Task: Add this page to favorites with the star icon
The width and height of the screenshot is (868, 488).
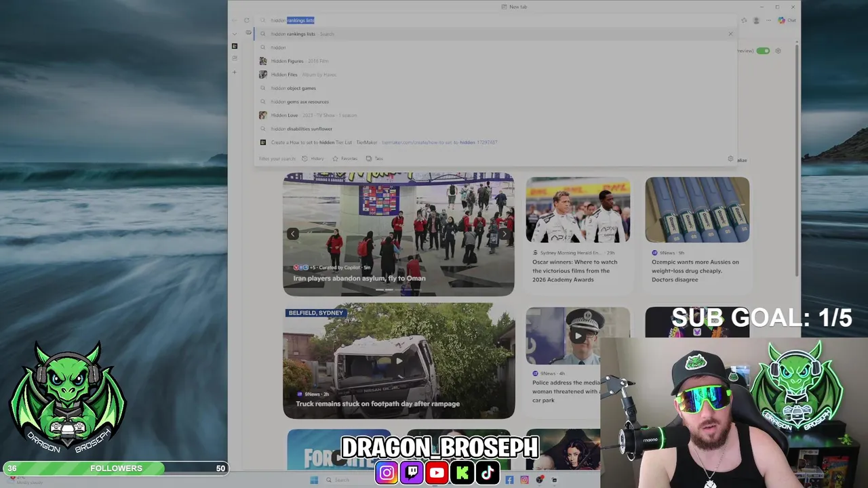Action: tap(744, 20)
